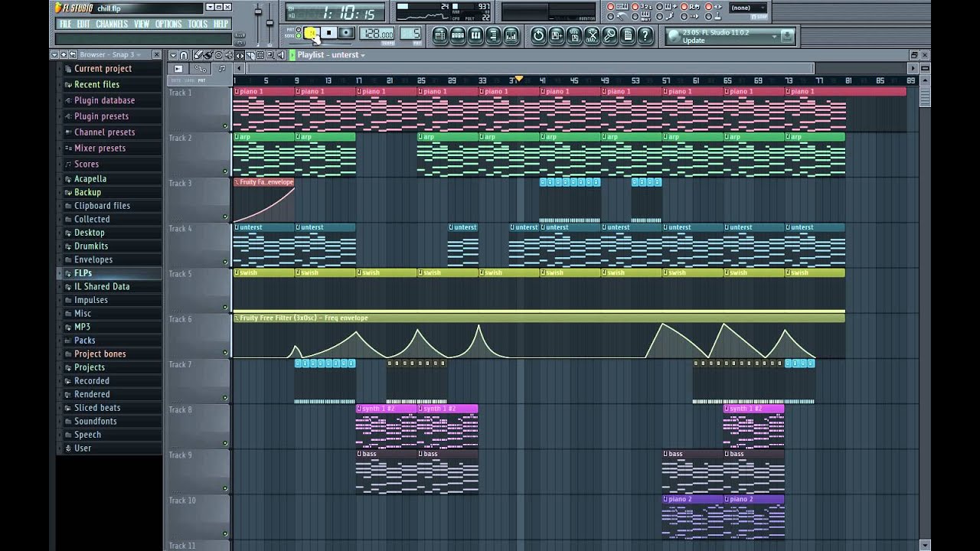Image resolution: width=980 pixels, height=551 pixels.
Task: Select the Playlist delete tool
Action: click(218, 55)
